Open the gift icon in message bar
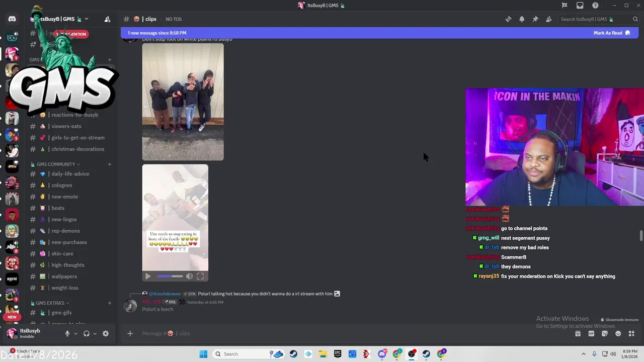Screen dimensions: 644x362 578,333
